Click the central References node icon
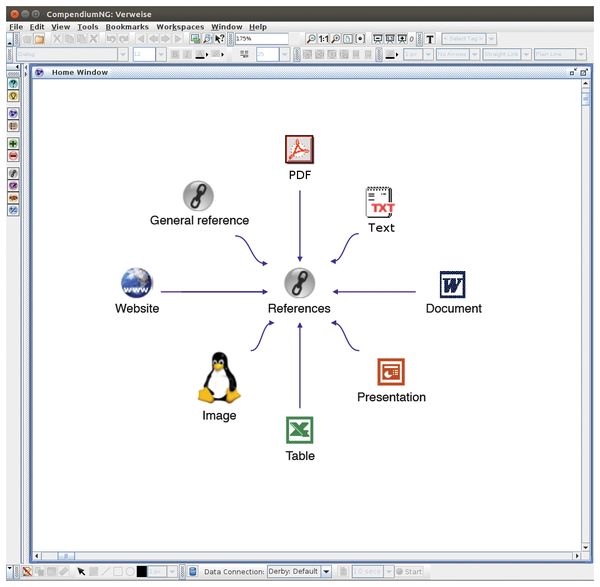600x587 pixels. coord(300,283)
